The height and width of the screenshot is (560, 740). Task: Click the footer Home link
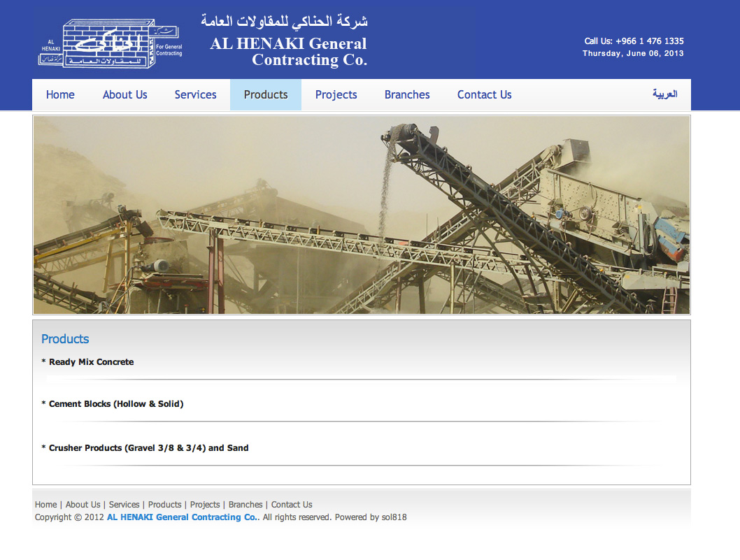tap(45, 504)
